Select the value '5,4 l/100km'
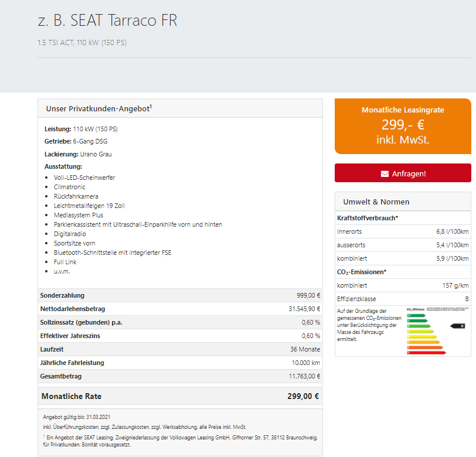Viewport: 476px width, 457px height. click(453, 245)
